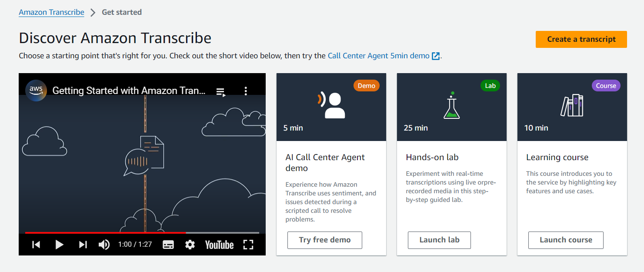644x272 pixels.
Task: Open the YouTube logo link
Action: (219, 245)
